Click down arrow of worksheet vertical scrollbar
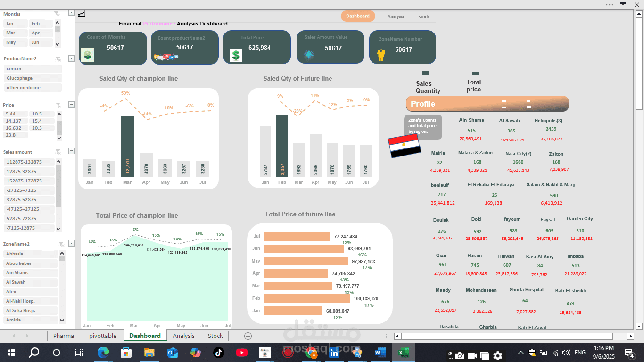The width and height of the screenshot is (644, 362). pos(639,326)
